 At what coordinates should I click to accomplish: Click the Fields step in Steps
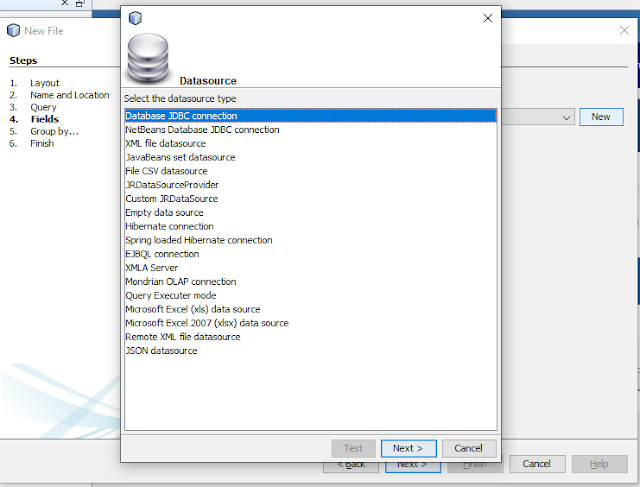click(x=44, y=119)
